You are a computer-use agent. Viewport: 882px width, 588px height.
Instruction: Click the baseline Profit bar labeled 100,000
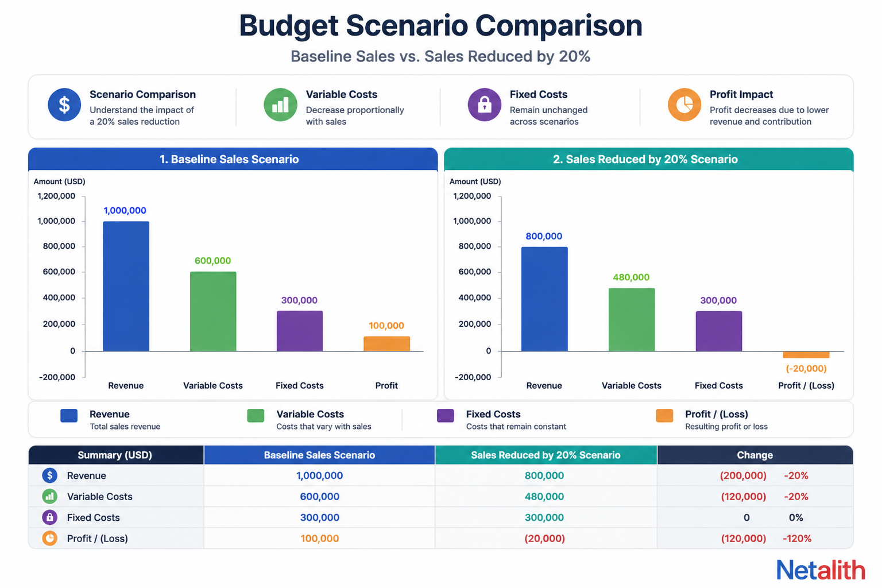pos(386,344)
